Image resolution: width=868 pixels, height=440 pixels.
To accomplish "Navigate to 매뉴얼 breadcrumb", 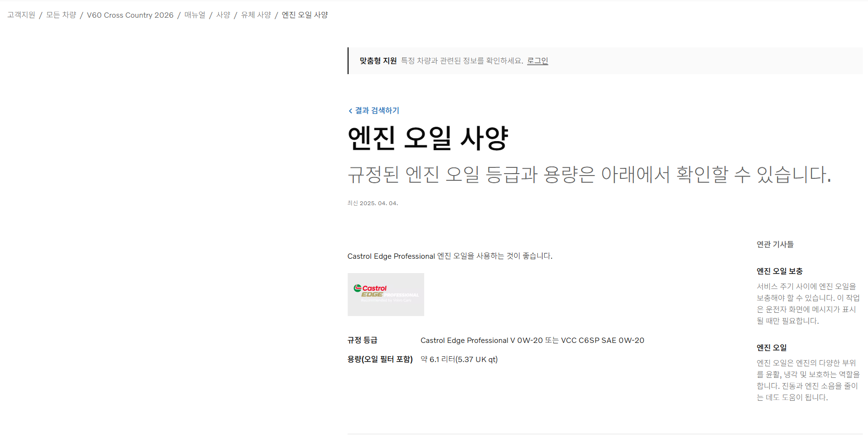I will pyautogui.click(x=195, y=15).
